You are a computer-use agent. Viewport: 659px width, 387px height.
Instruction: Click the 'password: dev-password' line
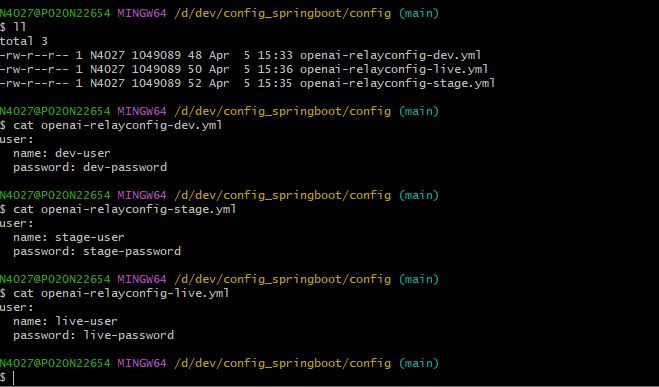(x=90, y=167)
